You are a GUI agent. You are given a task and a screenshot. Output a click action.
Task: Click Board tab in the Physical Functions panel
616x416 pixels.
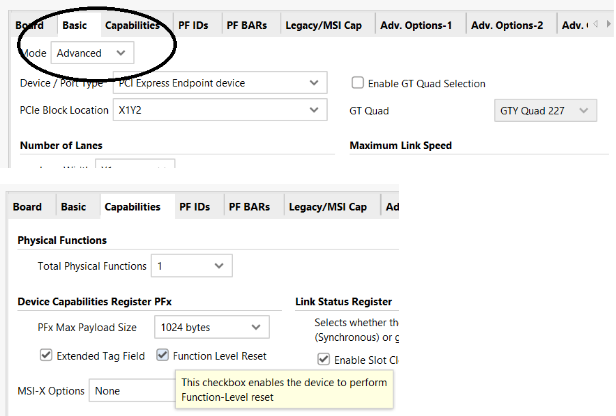(x=27, y=207)
